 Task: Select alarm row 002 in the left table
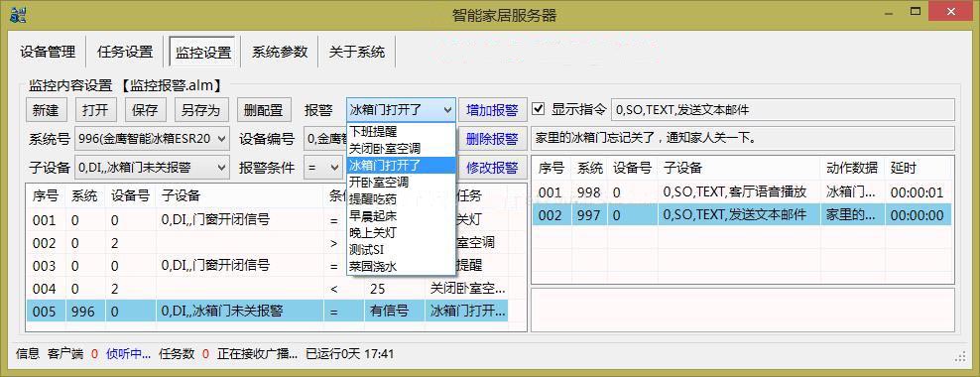(267, 243)
